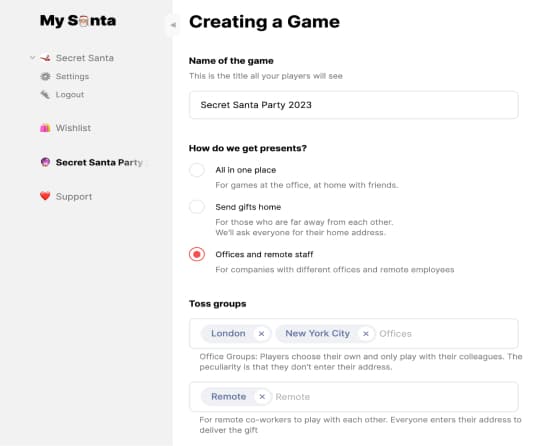Click the sleigh icon beside Secret Santa
546x446 pixels.
tap(45, 58)
